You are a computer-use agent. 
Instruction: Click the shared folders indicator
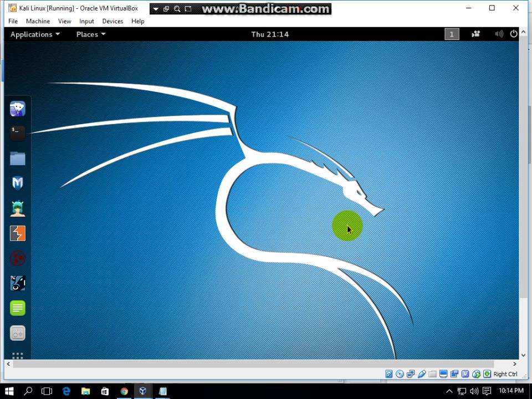[432, 374]
